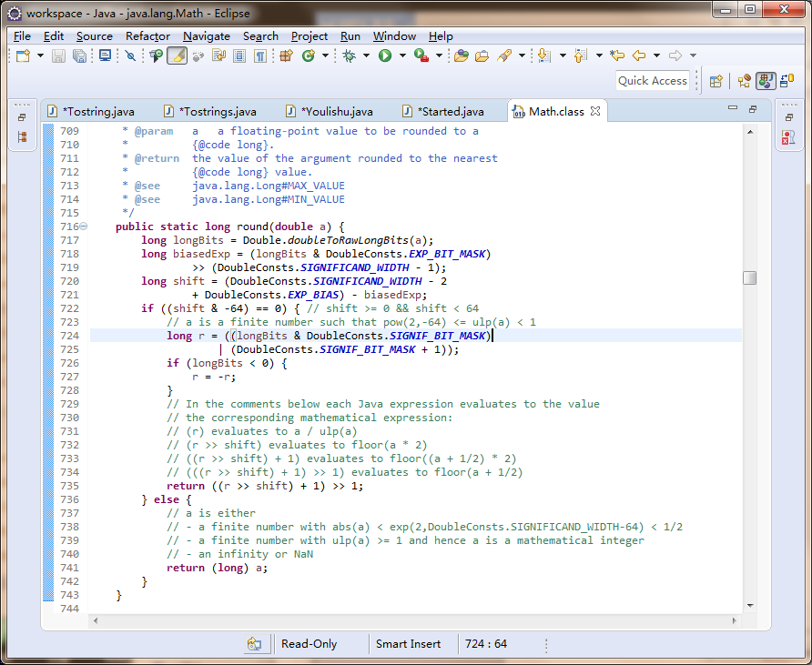This screenshot has width=812, height=665.
Task: Click the New Java Package icon
Action: click(x=287, y=55)
